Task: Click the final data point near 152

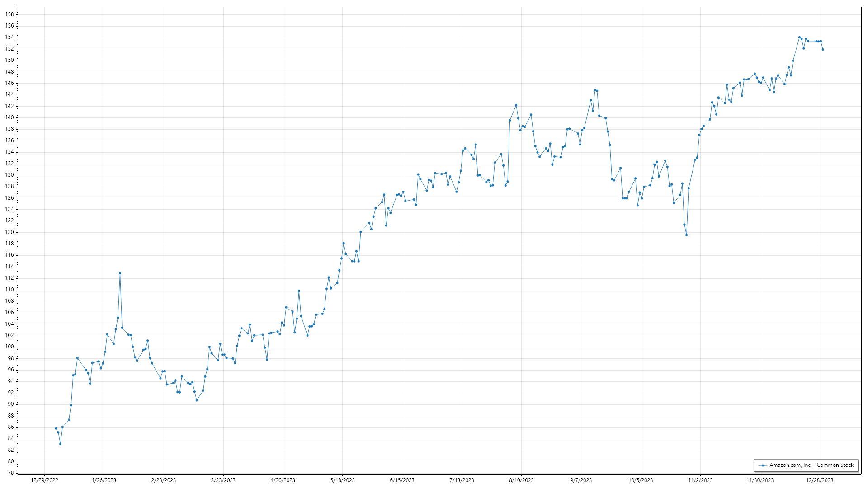Action: coord(823,50)
